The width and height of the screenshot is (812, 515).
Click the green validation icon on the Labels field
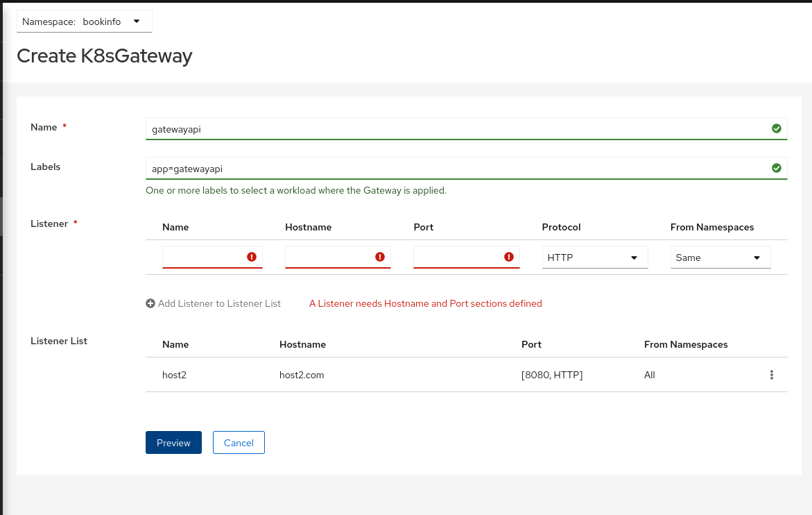pos(776,167)
